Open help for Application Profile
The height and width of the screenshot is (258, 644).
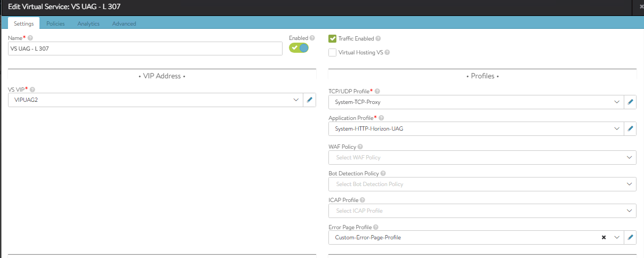coord(381,118)
